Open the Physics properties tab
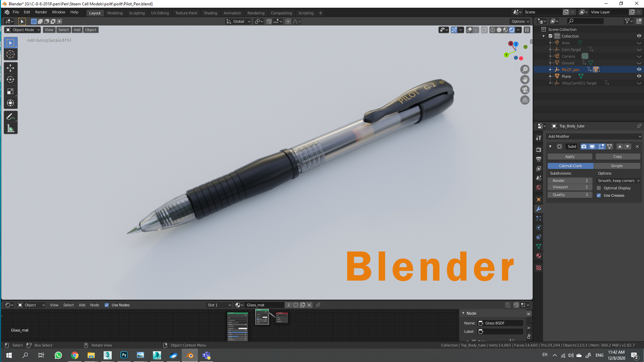This screenshot has width=644, height=362. tap(539, 228)
